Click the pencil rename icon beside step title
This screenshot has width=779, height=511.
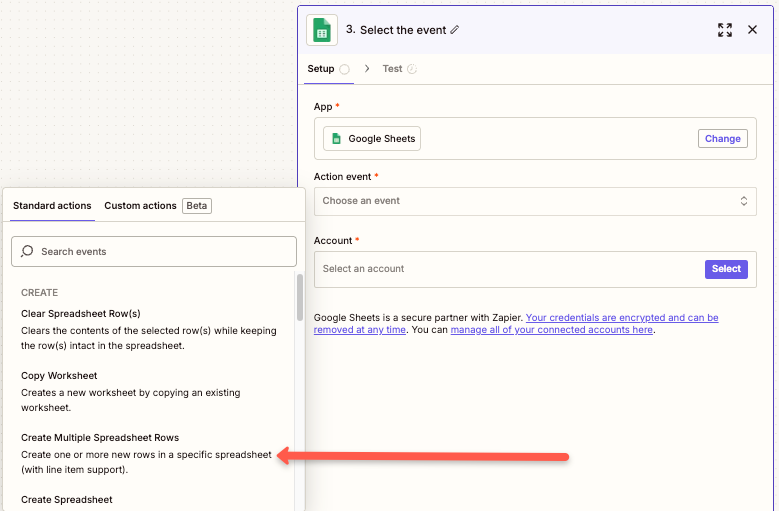(455, 30)
